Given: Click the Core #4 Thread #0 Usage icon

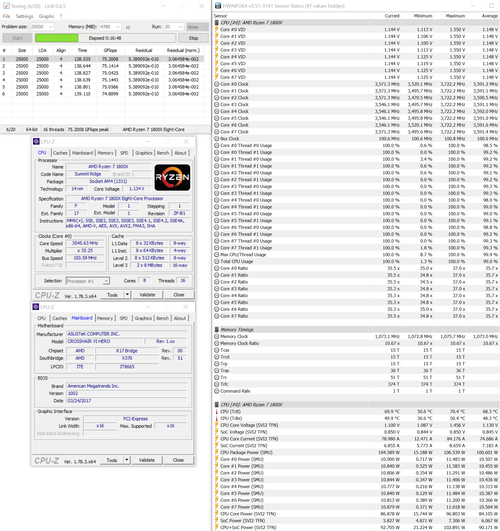Looking at the screenshot, I should coord(217,200).
